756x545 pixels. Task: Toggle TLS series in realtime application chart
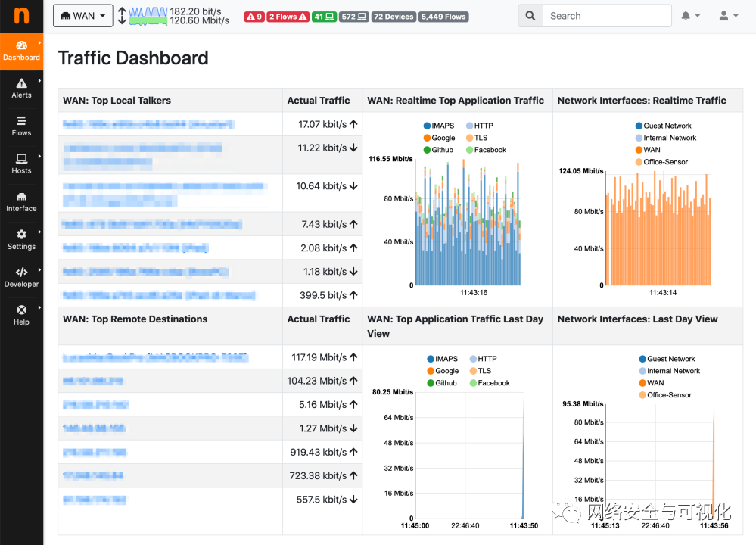[477, 138]
